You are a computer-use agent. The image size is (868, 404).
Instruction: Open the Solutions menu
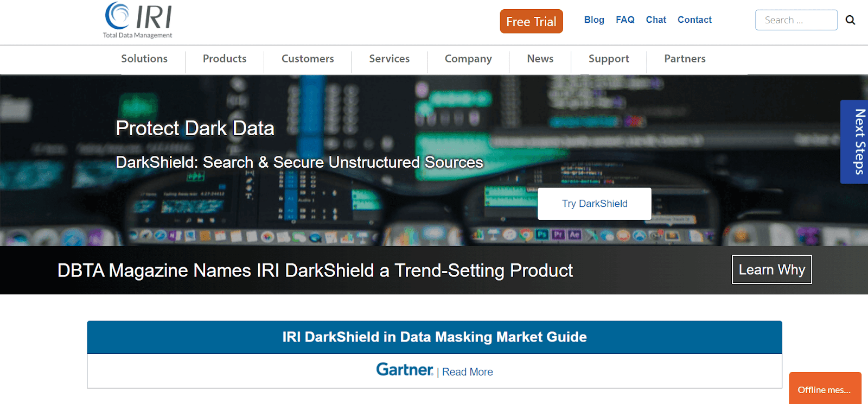point(144,59)
